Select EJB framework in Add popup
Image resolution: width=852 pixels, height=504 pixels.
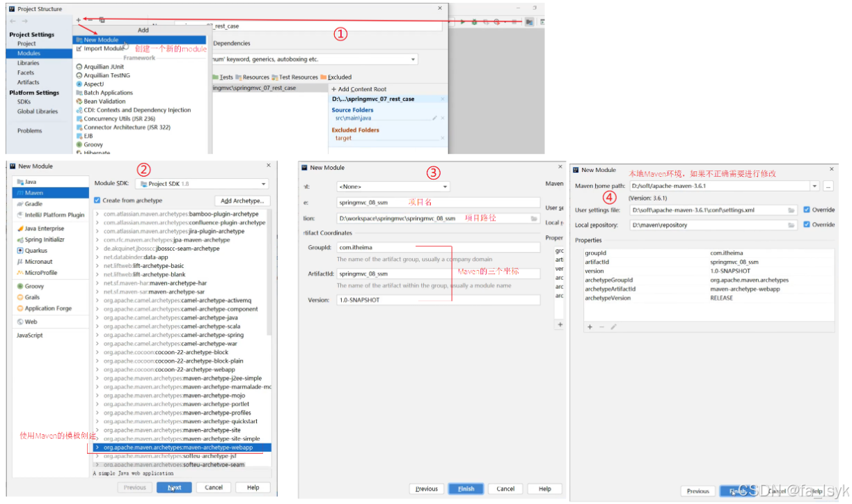point(84,136)
